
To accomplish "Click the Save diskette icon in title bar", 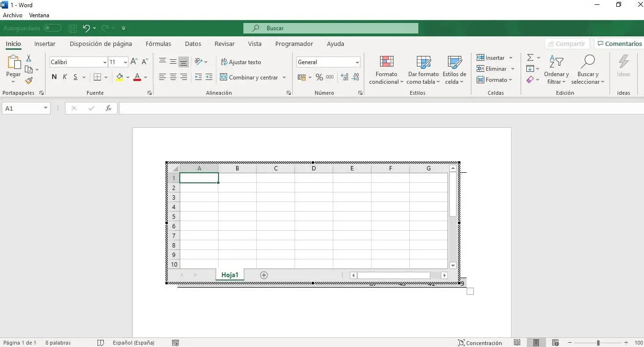I will point(72,28).
